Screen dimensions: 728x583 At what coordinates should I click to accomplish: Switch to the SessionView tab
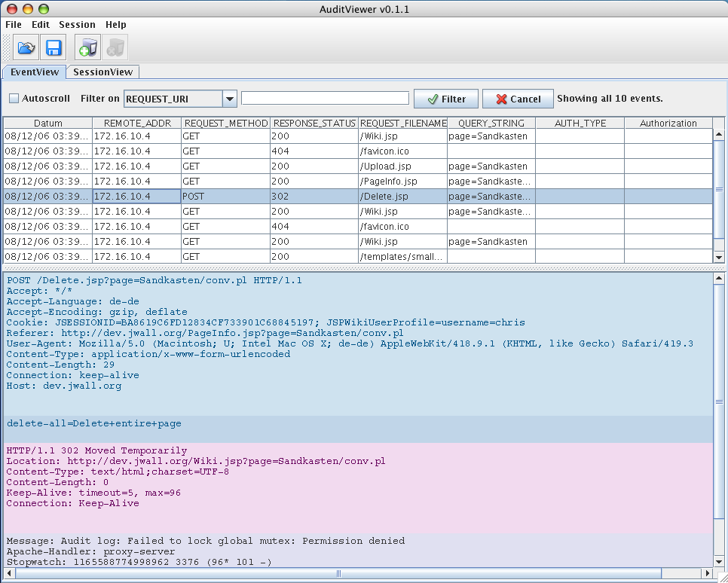(x=103, y=72)
